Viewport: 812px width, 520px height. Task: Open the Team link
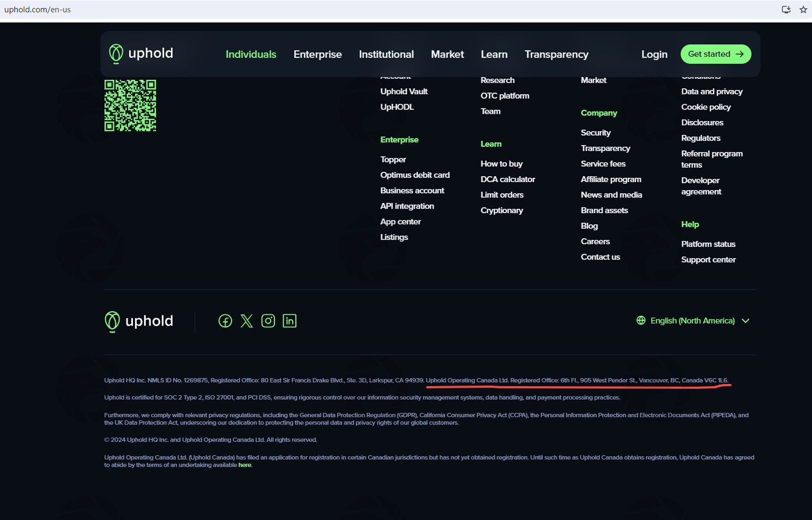coord(490,111)
